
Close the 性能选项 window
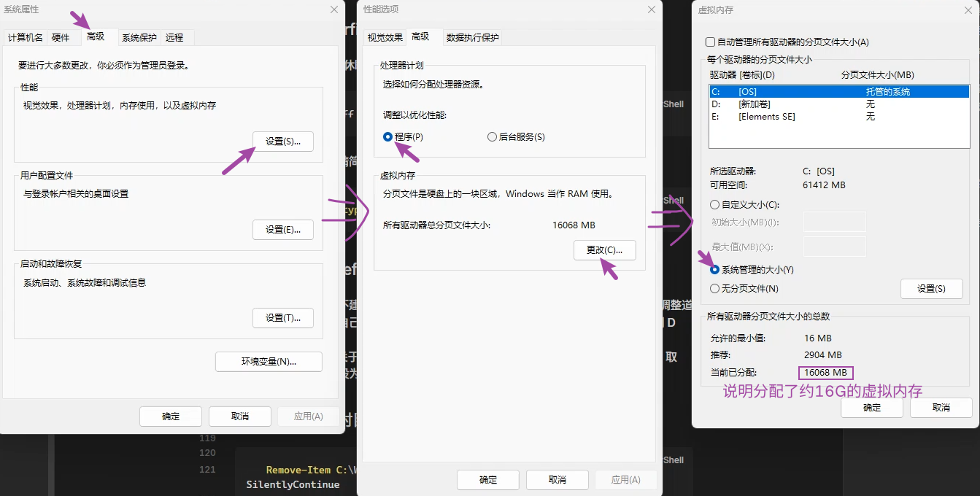652,9
